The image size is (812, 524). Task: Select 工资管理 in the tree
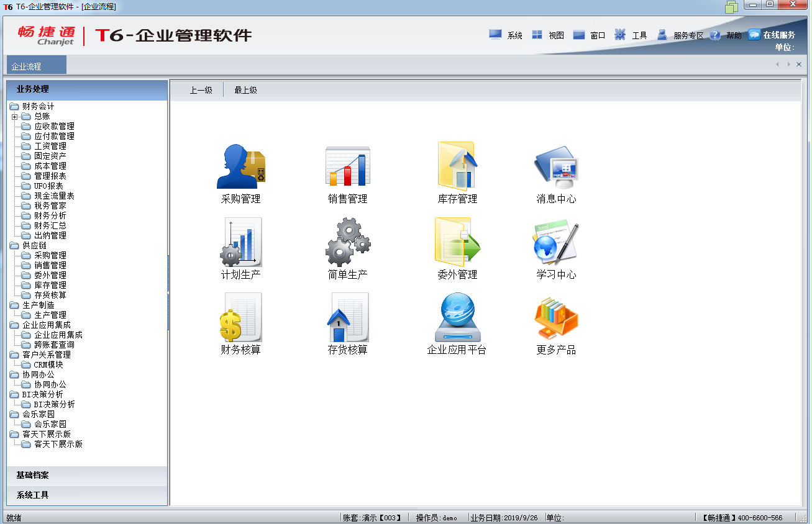tap(50, 146)
